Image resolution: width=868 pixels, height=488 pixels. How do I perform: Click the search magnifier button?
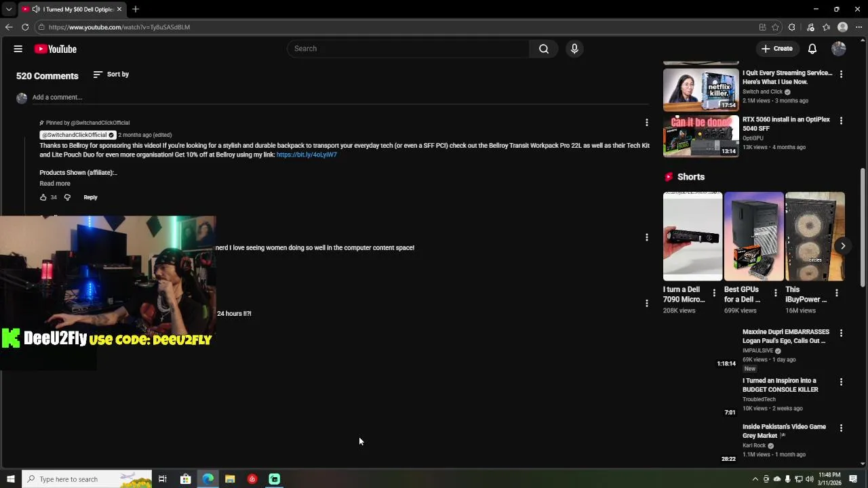[x=544, y=49]
